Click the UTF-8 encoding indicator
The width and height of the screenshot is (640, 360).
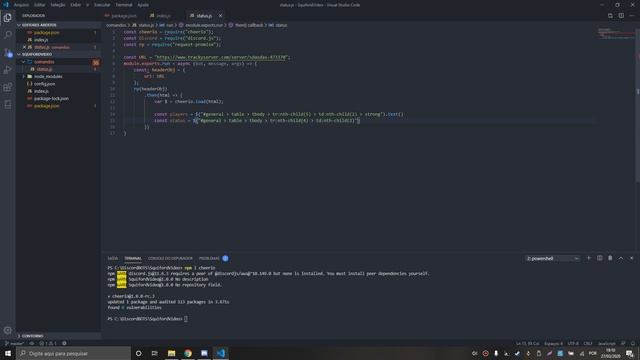(x=573, y=343)
